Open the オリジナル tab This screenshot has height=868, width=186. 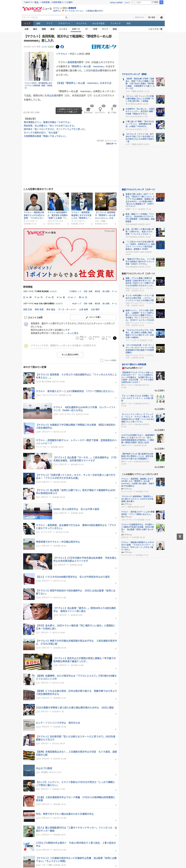tap(81, 24)
